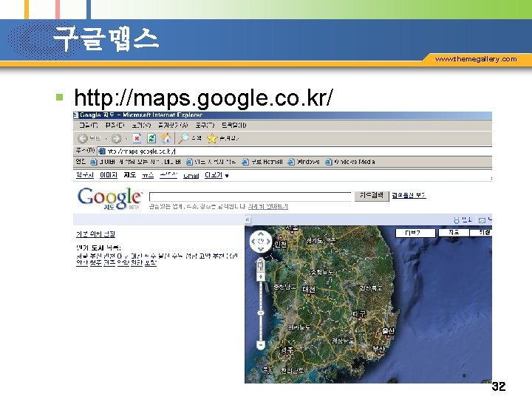Click the Back arrow in IE toolbar

83,138
